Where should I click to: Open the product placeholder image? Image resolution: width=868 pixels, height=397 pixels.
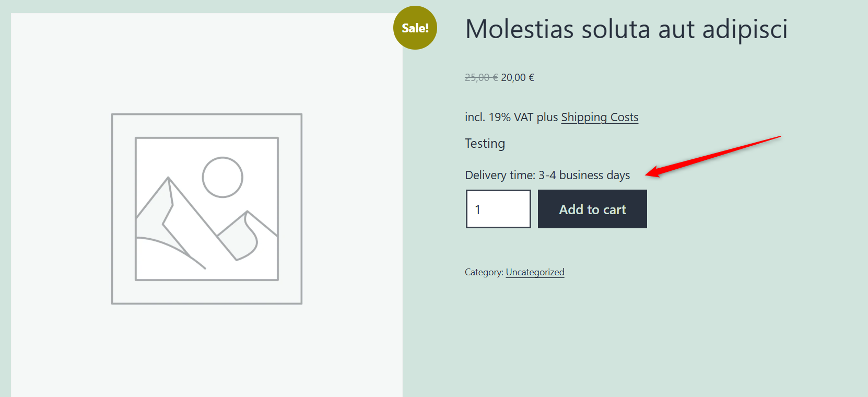pyautogui.click(x=207, y=209)
